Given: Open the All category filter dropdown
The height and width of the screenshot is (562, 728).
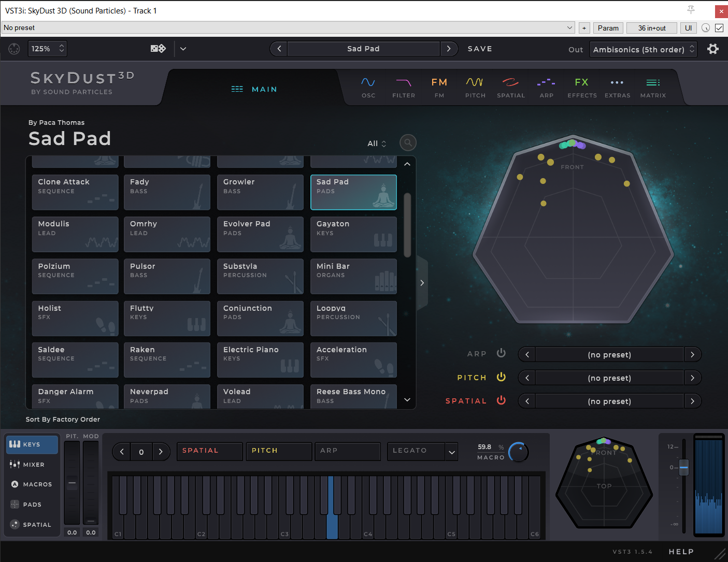Looking at the screenshot, I should (x=376, y=143).
